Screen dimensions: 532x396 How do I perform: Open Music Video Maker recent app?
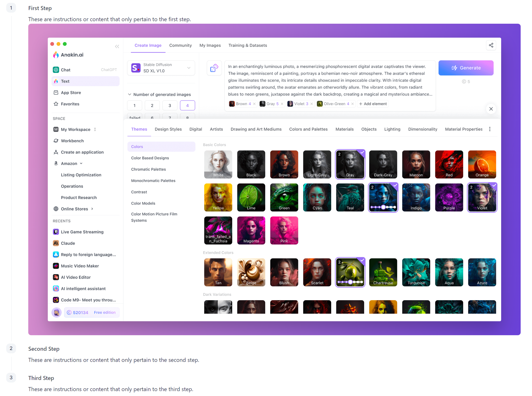(x=85, y=266)
